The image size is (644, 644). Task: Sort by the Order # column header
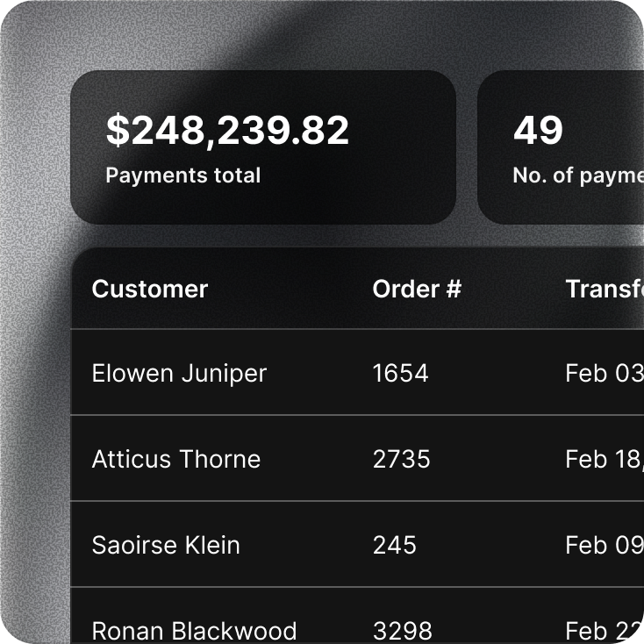tap(417, 289)
